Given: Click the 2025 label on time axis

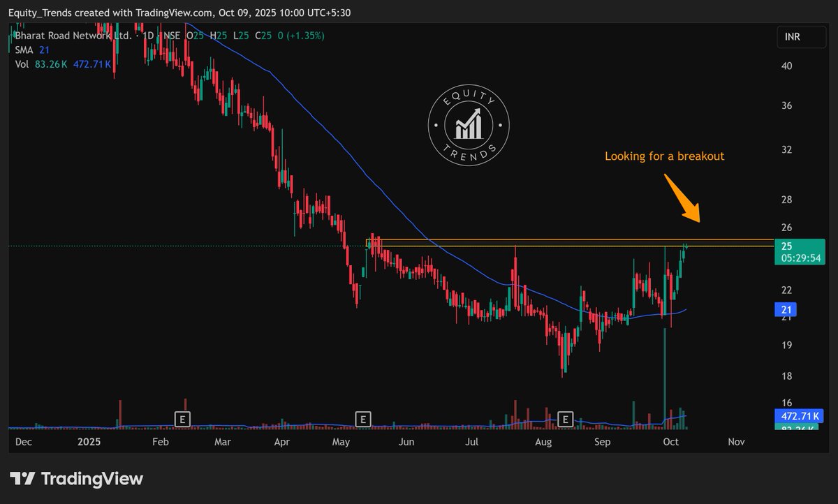Looking at the screenshot, I should [x=89, y=442].
